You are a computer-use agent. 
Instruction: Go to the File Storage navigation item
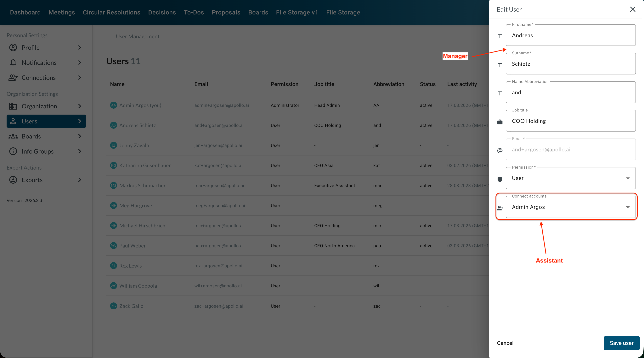(343, 12)
